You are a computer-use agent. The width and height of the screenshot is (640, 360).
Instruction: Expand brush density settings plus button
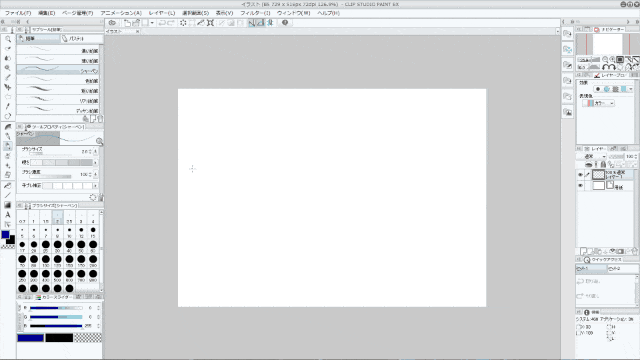click(96, 174)
